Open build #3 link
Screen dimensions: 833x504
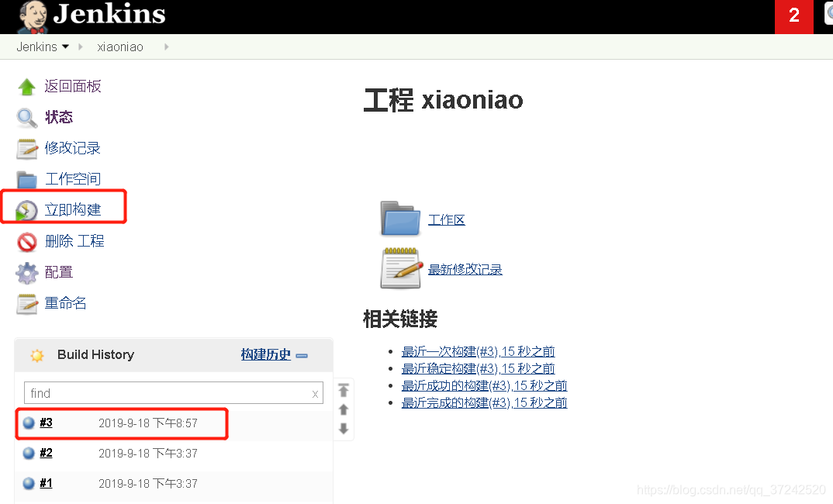pyautogui.click(x=47, y=423)
